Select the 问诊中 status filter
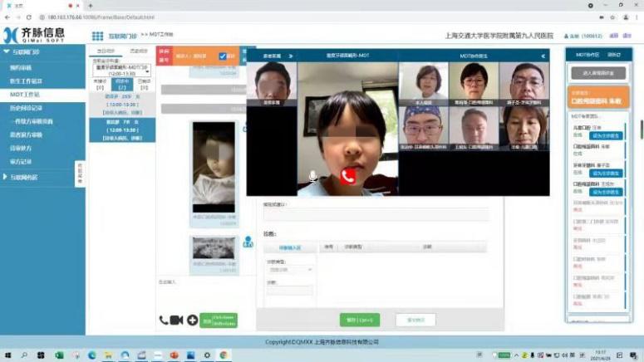644x362 pixels. (x=121, y=83)
